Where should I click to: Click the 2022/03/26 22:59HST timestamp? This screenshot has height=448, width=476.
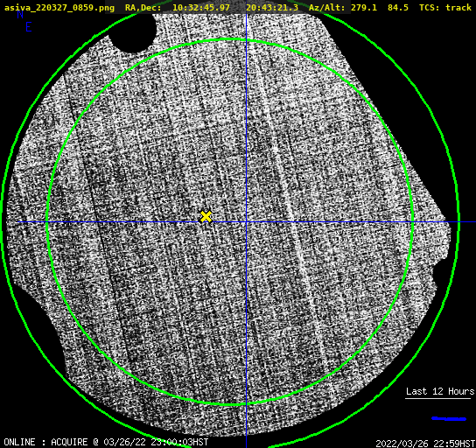425,444
